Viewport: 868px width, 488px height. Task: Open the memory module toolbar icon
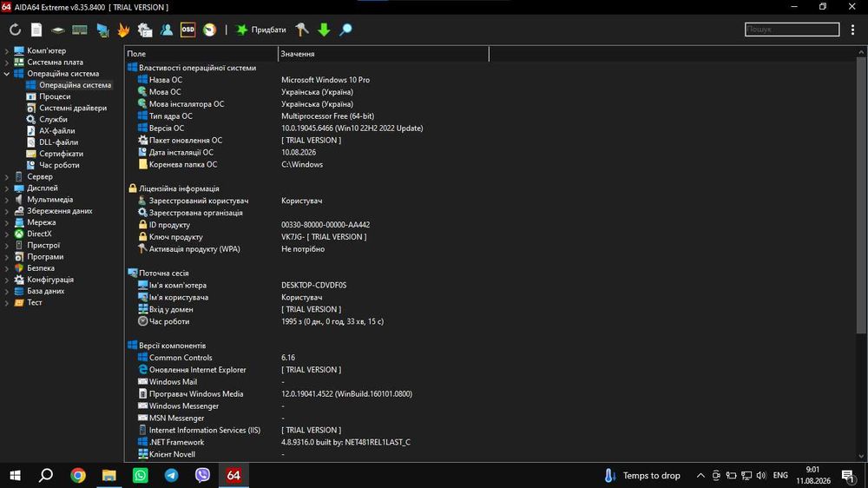[80, 30]
